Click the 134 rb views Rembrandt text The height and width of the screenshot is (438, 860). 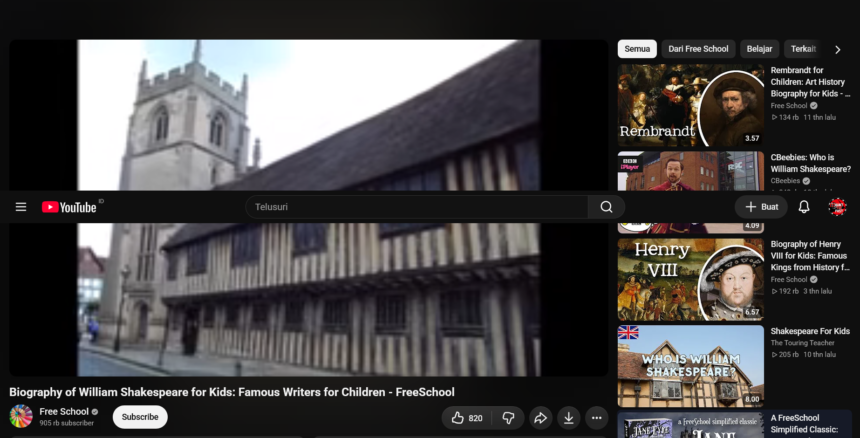(785, 117)
